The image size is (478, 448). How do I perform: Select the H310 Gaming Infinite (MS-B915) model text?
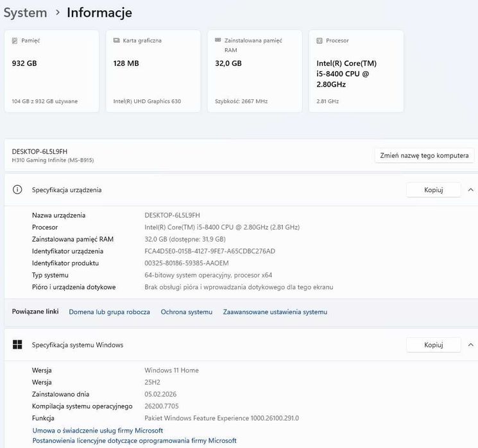[x=53, y=160]
